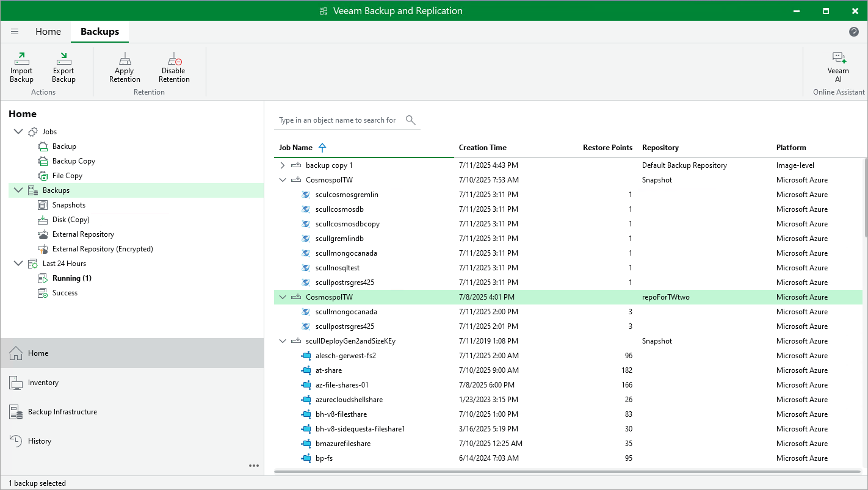Switch to the Backups ribbon tab
The image size is (868, 490).
pyautogui.click(x=100, y=32)
